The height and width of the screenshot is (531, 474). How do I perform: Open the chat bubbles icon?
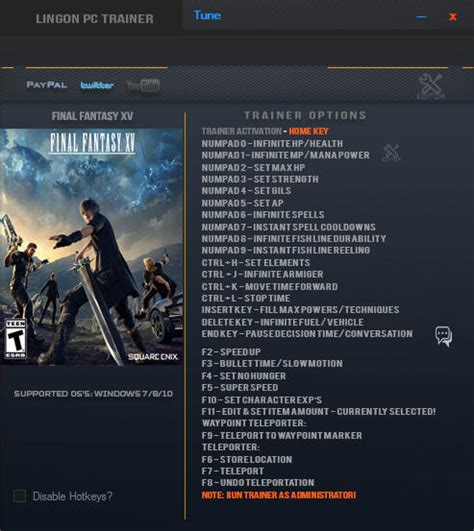(443, 336)
